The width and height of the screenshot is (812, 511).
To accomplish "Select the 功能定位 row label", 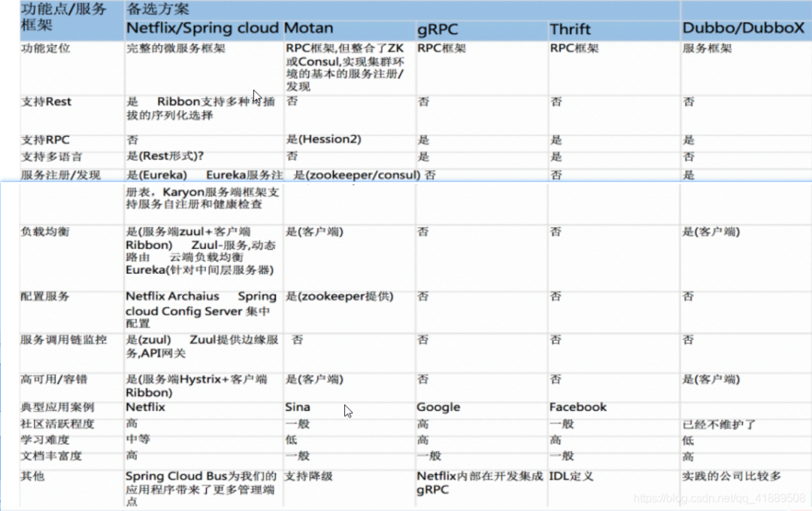I will [46, 48].
